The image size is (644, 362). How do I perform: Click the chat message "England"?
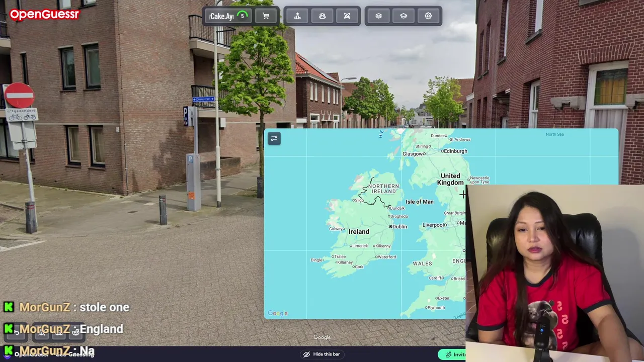click(102, 329)
